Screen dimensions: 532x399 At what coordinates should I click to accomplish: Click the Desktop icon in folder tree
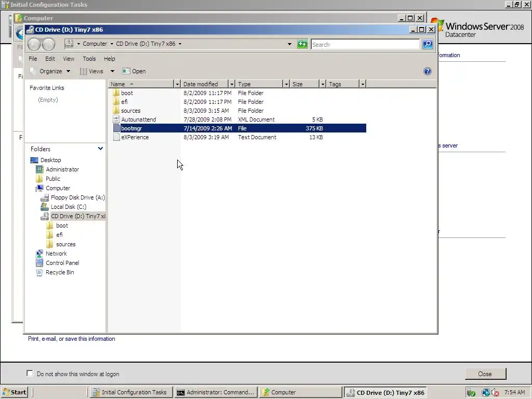point(34,160)
